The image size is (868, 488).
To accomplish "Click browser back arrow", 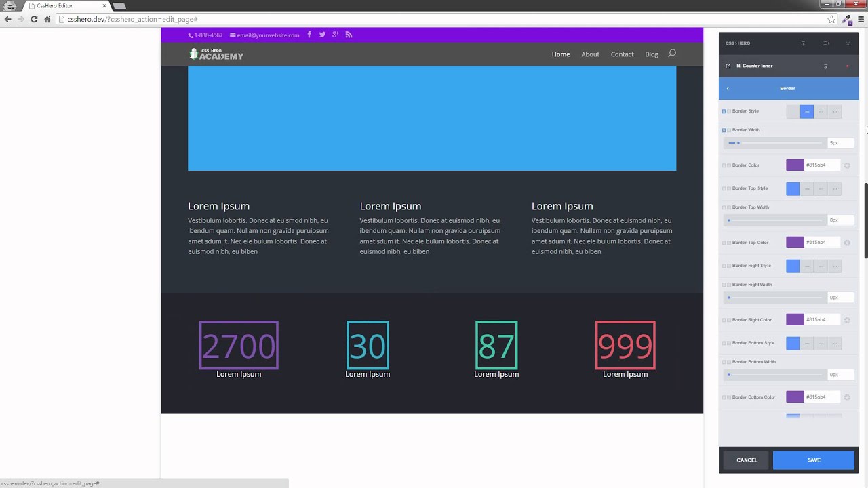I will tap(8, 19).
